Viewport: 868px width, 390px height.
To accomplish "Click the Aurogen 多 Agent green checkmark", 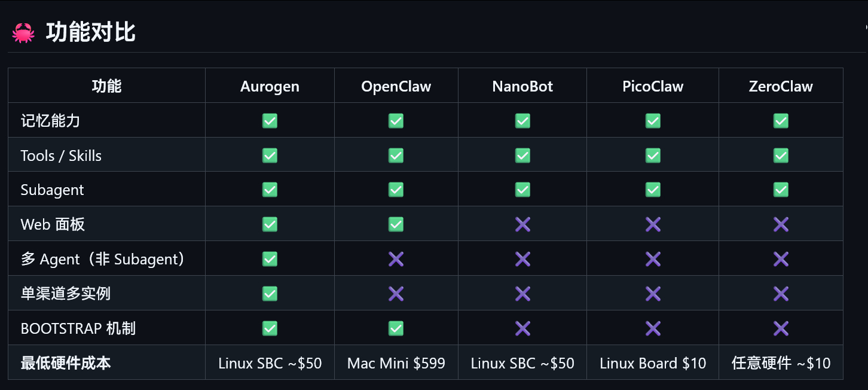I will 270,259.
